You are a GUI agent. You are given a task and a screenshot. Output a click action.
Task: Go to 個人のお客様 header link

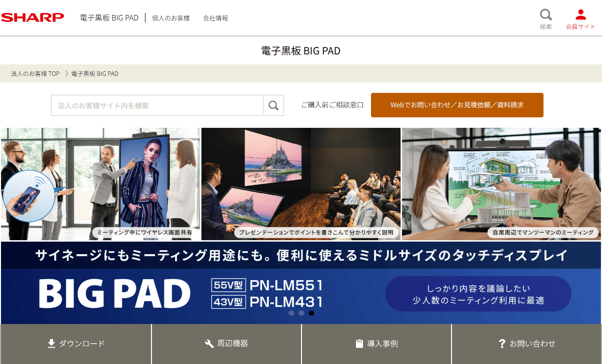(x=171, y=18)
